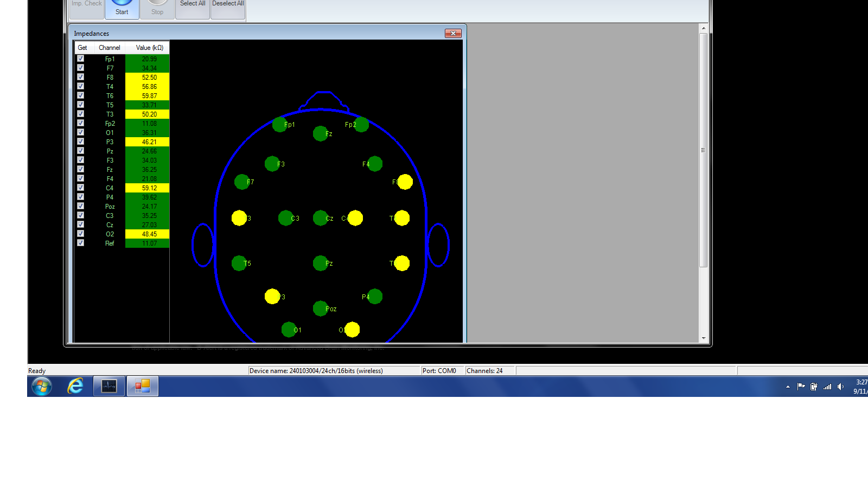Click the scrollbar up arrow
This screenshot has width=868, height=488.
704,28
